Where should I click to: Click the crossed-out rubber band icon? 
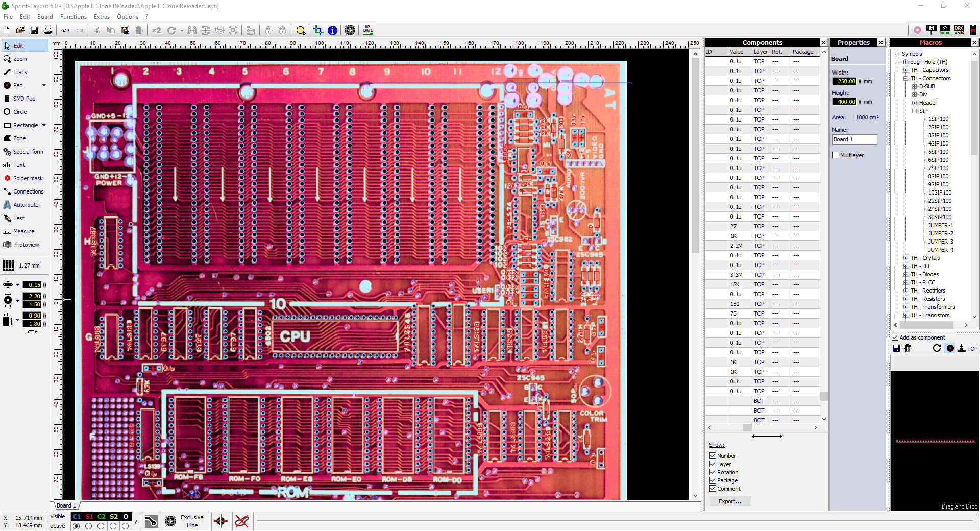(241, 521)
